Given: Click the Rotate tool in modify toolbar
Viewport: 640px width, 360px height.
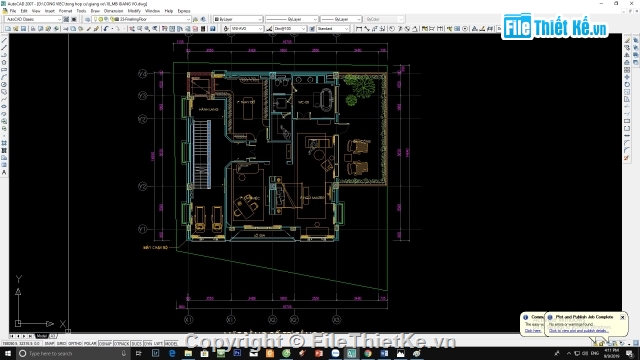Looking at the screenshot, I should (x=627, y=84).
